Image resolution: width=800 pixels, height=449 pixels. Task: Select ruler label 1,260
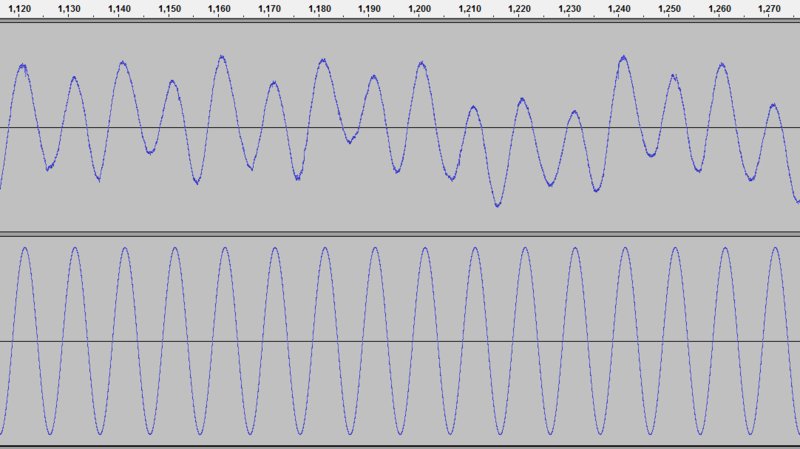point(719,9)
